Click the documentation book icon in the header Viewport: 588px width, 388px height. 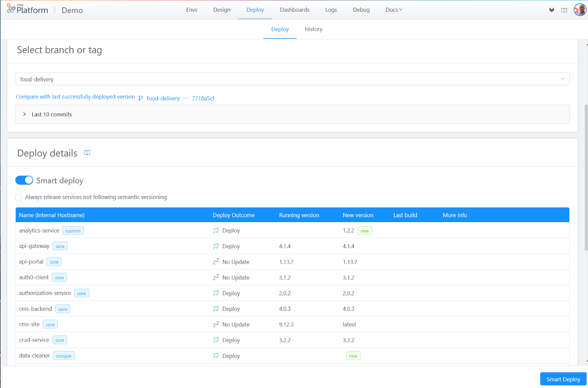pyautogui.click(x=564, y=10)
